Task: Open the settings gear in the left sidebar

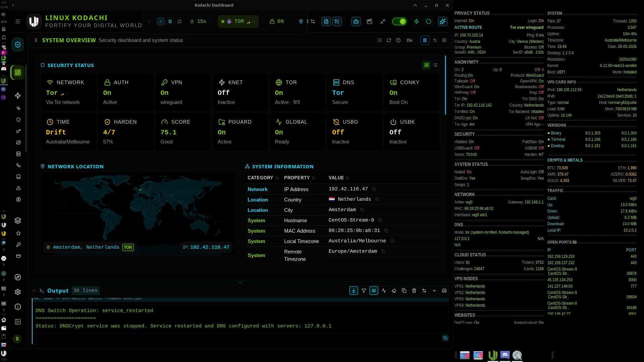Action: (18, 292)
